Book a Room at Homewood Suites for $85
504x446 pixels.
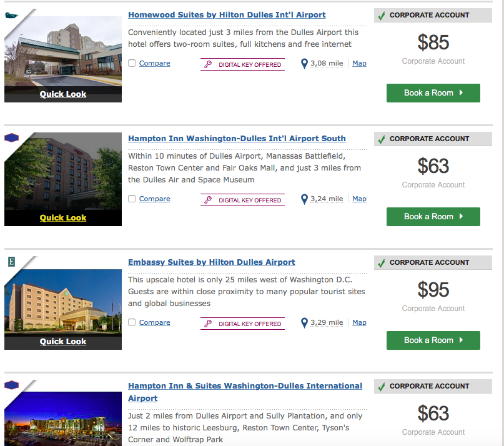pos(433,93)
